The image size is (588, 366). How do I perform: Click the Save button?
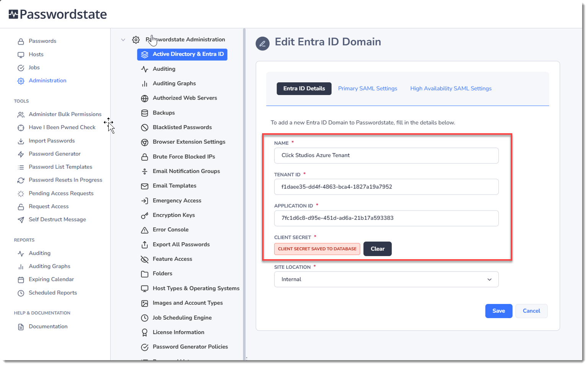pyautogui.click(x=498, y=311)
